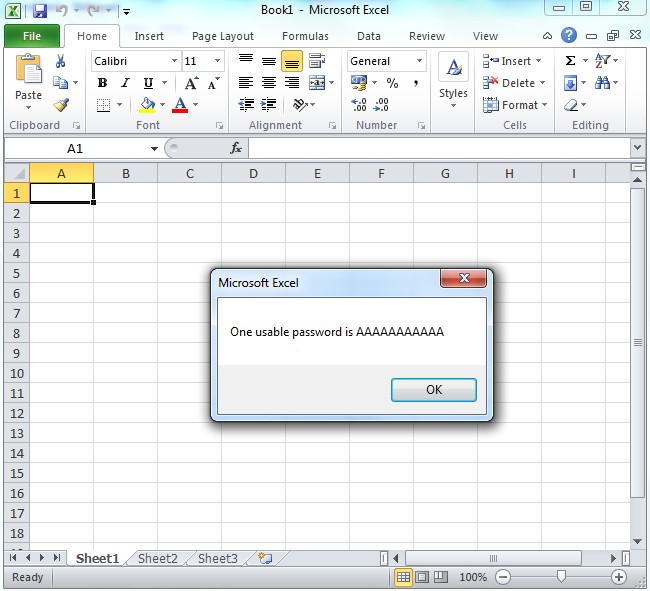Screen dimensions: 650x591
Task: Toggle Italic formatting
Action: pyautogui.click(x=125, y=83)
